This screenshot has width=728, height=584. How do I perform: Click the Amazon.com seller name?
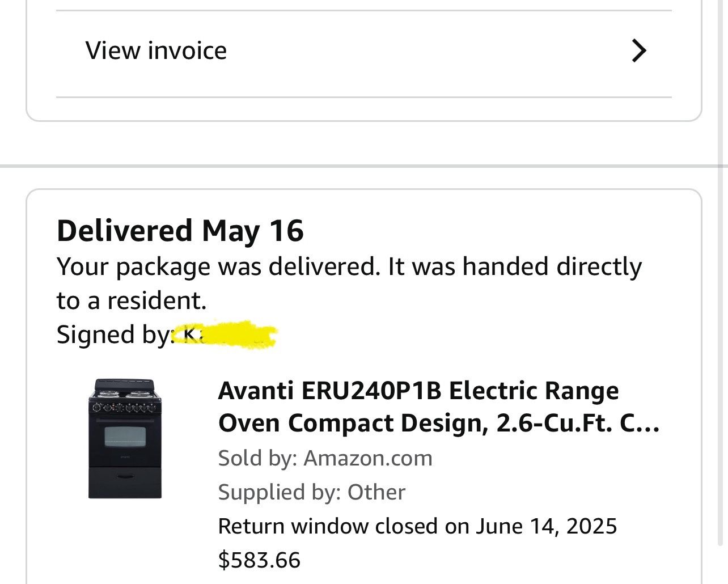[368, 458]
